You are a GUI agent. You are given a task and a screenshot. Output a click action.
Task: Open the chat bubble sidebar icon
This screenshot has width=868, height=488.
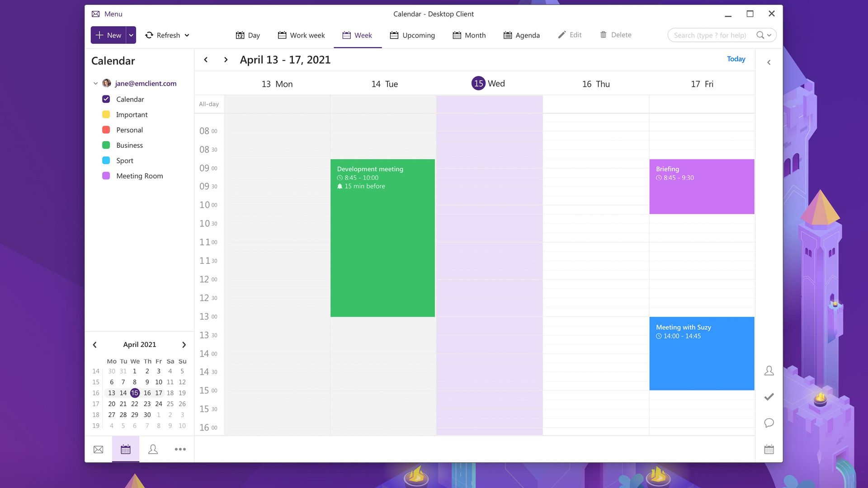(x=769, y=423)
